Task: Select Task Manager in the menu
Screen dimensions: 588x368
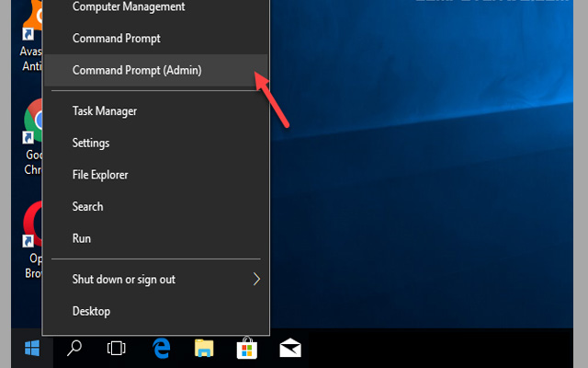Action: coord(105,111)
